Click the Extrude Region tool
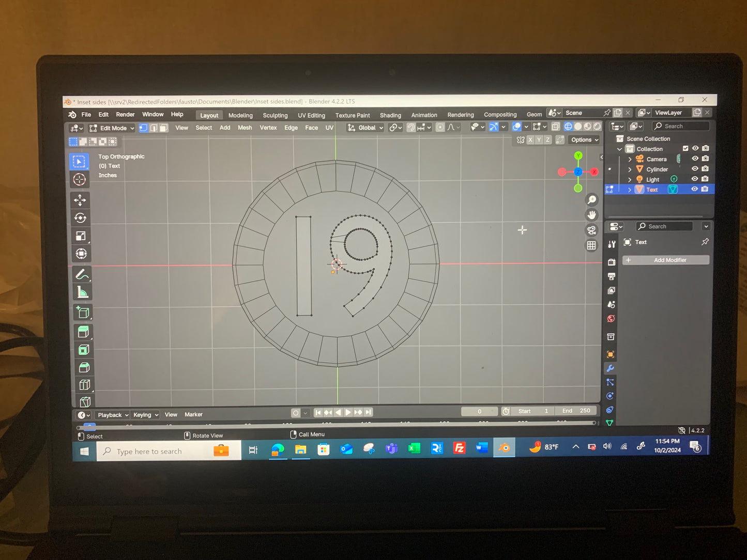 click(83, 332)
